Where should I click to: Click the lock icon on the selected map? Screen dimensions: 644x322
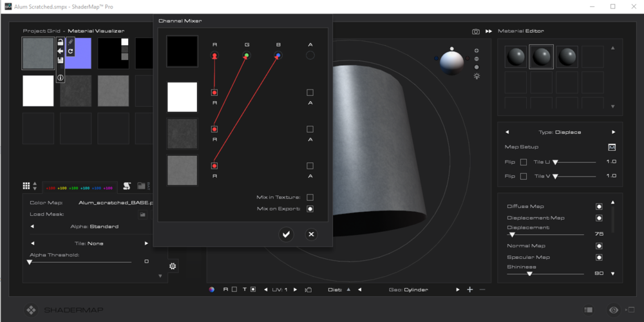(60, 42)
